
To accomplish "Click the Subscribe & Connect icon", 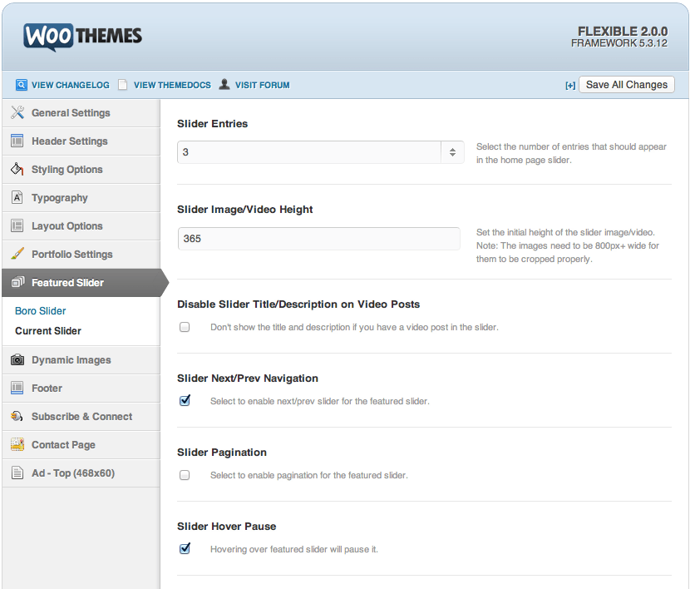I will pos(17,417).
